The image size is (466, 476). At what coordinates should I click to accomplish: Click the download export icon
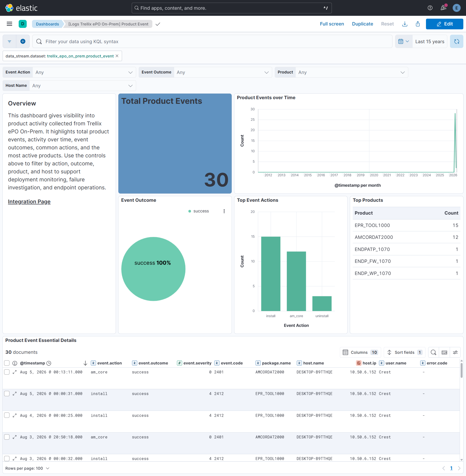click(x=405, y=24)
